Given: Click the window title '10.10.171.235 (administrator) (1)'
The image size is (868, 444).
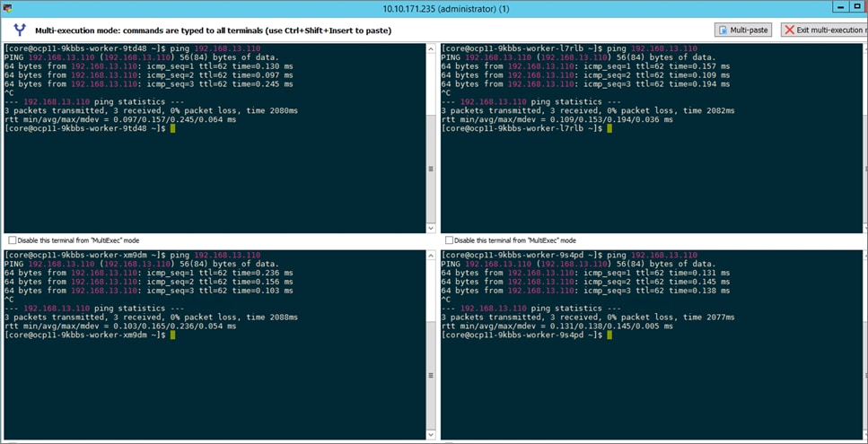Looking at the screenshot, I should 446,9.
